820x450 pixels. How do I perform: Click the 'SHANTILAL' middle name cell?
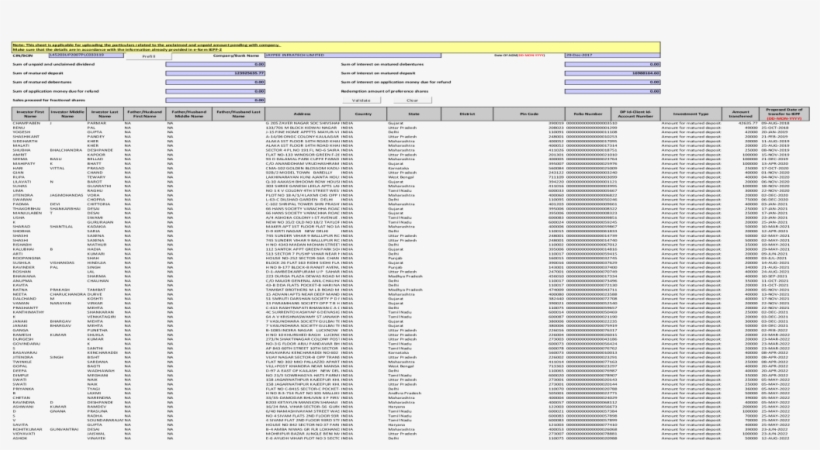(62, 227)
